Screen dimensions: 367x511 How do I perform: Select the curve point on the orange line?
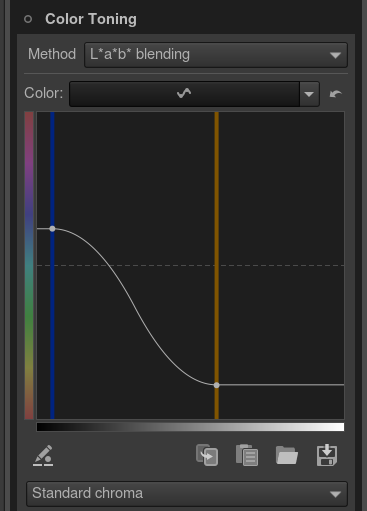pos(217,385)
